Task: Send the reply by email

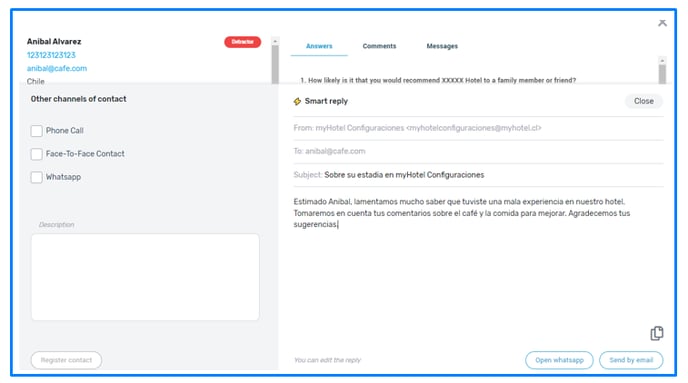Action: click(631, 360)
